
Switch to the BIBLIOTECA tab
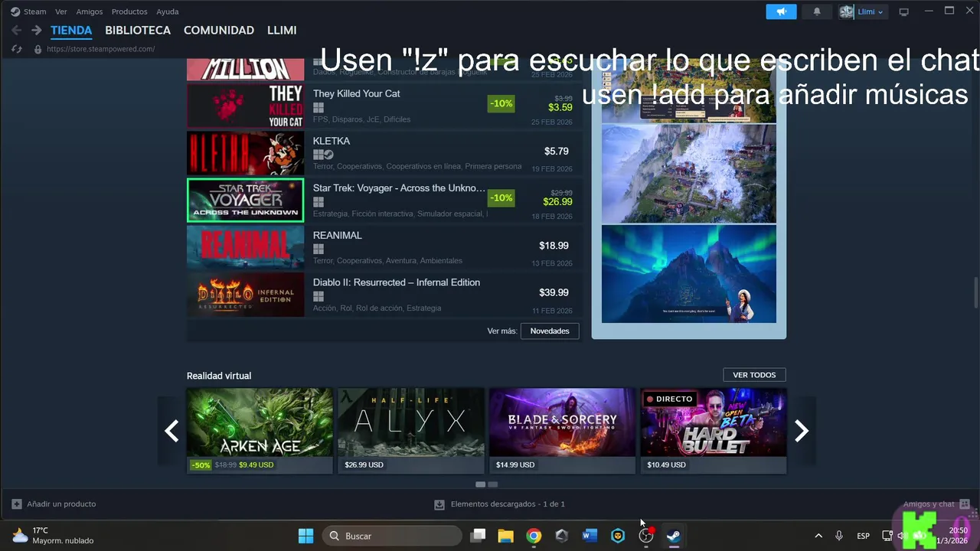138,31
